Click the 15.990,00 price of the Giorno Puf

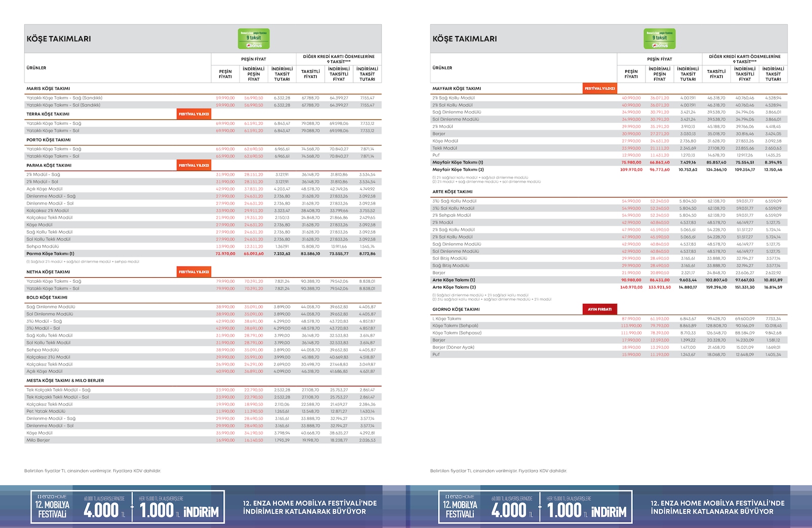point(631,354)
